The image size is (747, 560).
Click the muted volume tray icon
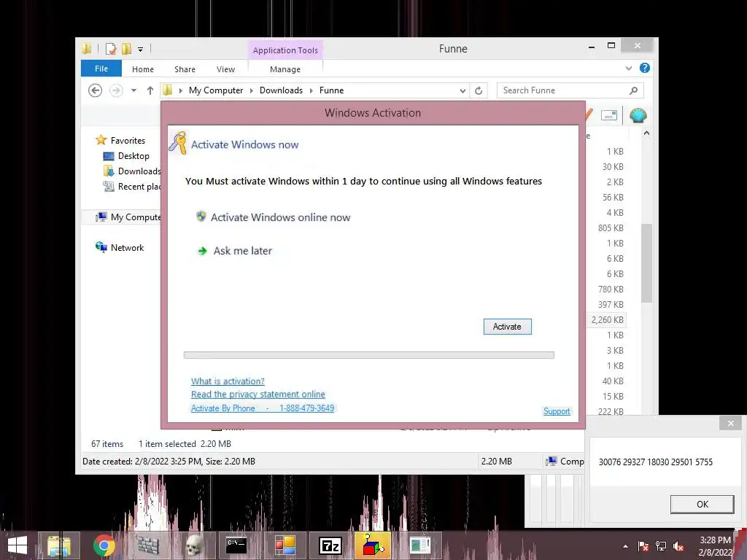tap(678, 546)
